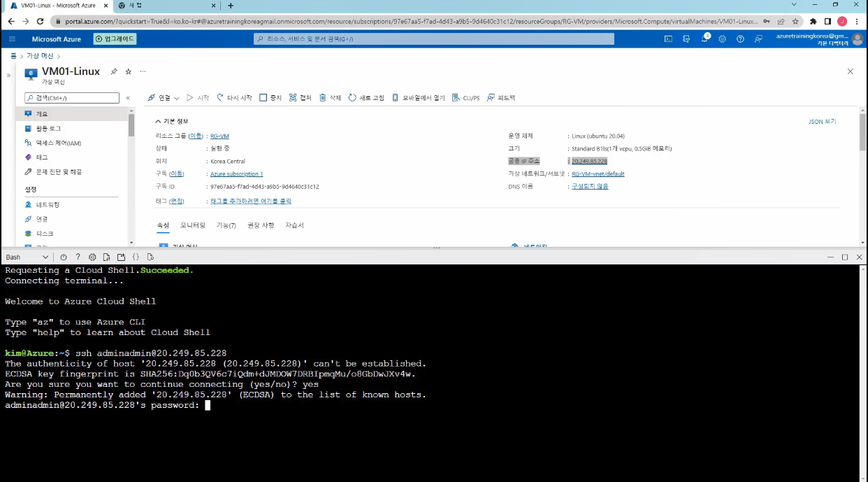Add VM01-Linux to favorites star
Screen dimensions: 868x482
tap(129, 71)
